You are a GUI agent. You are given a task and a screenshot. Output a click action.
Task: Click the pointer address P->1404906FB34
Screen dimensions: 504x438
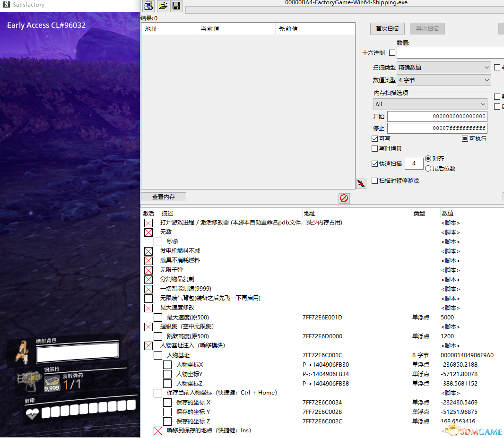pos(326,374)
